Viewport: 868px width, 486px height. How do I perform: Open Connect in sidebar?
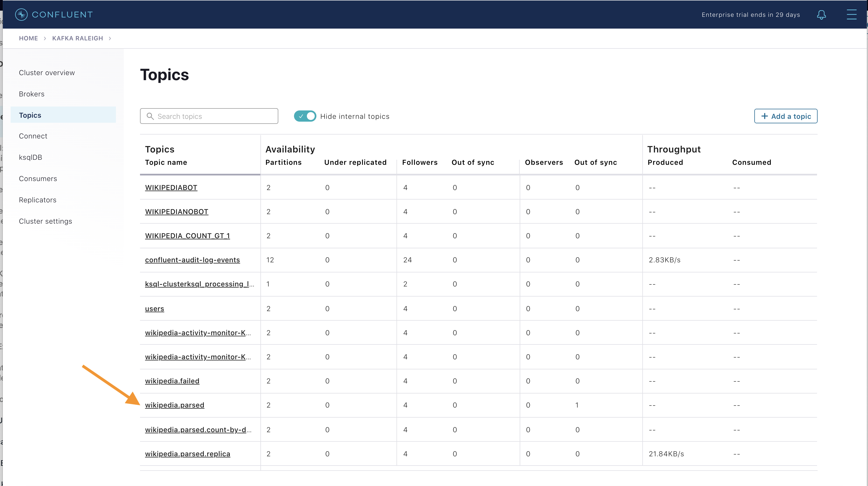[x=33, y=136]
